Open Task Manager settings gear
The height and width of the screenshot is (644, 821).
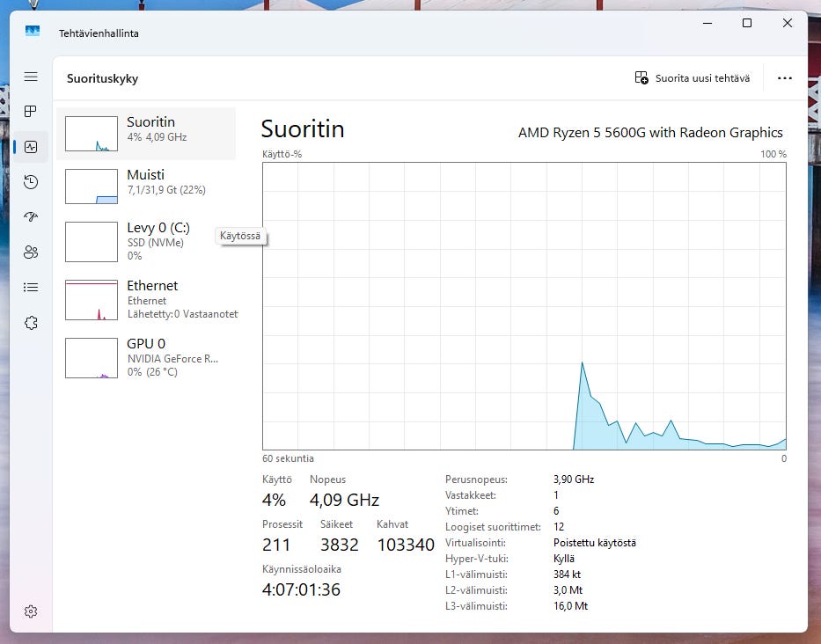(x=31, y=611)
